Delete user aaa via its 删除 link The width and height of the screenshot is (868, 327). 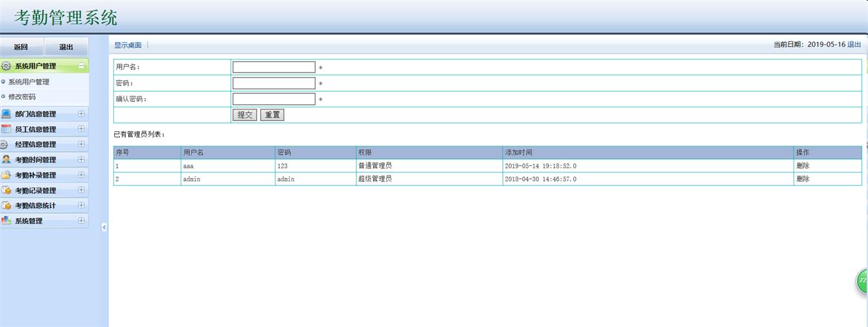[803, 166]
